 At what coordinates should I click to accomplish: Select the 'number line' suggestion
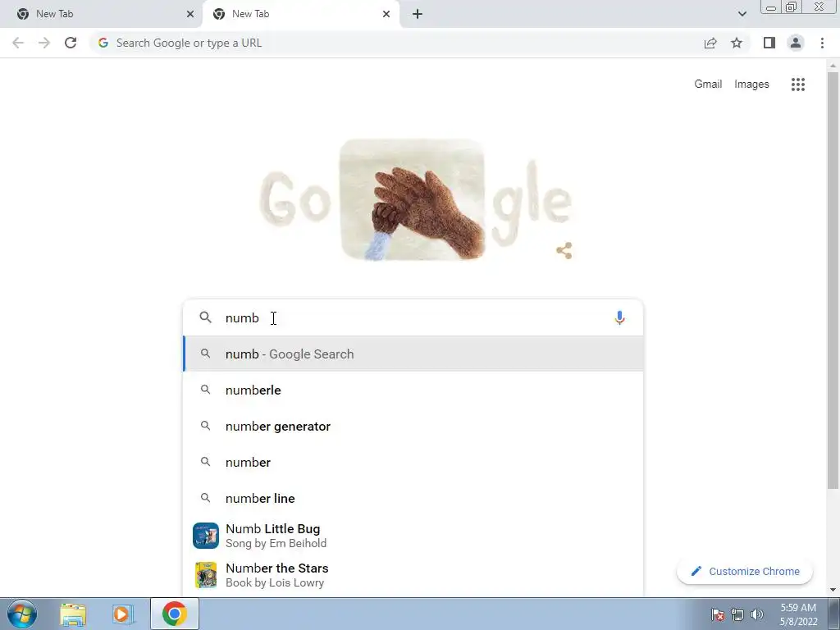tap(413, 498)
